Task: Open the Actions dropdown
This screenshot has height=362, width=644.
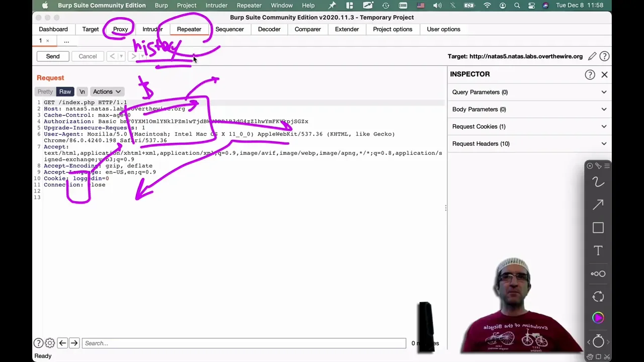Action: 107,92
